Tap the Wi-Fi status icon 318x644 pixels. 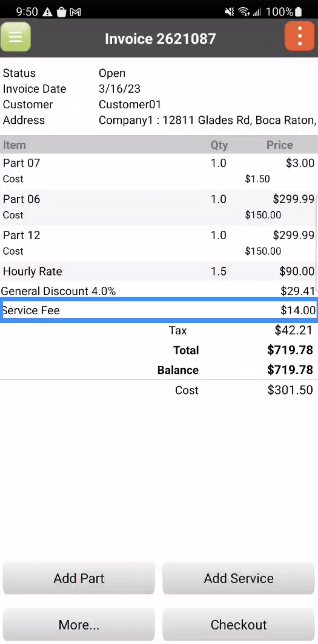[x=244, y=12]
